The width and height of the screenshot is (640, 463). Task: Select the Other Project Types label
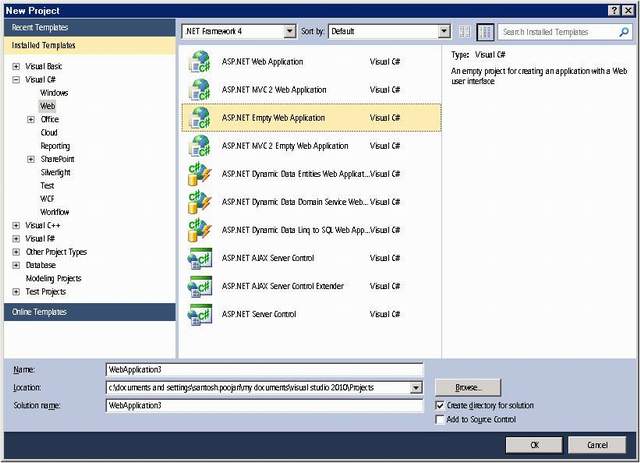tap(56, 252)
